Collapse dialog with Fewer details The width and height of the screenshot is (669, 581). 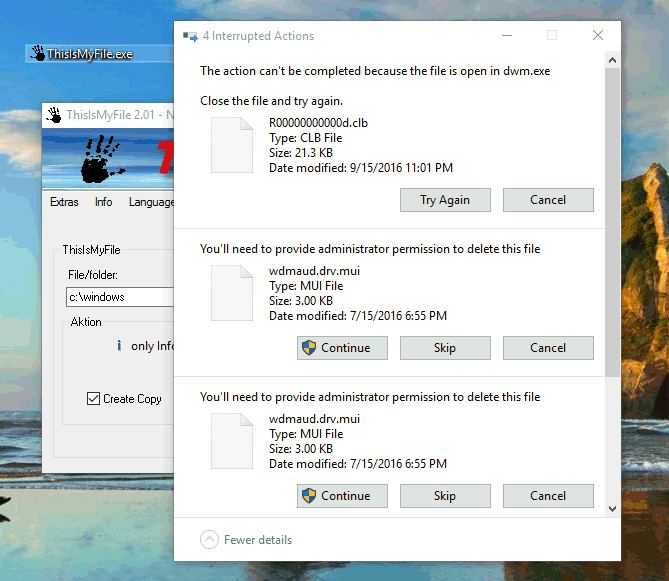coord(246,540)
